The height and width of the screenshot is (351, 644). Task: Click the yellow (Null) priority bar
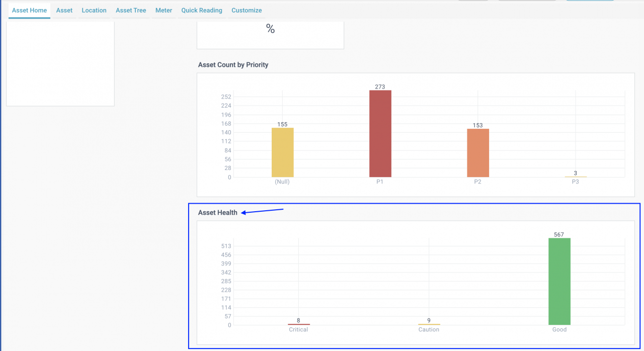tap(282, 152)
